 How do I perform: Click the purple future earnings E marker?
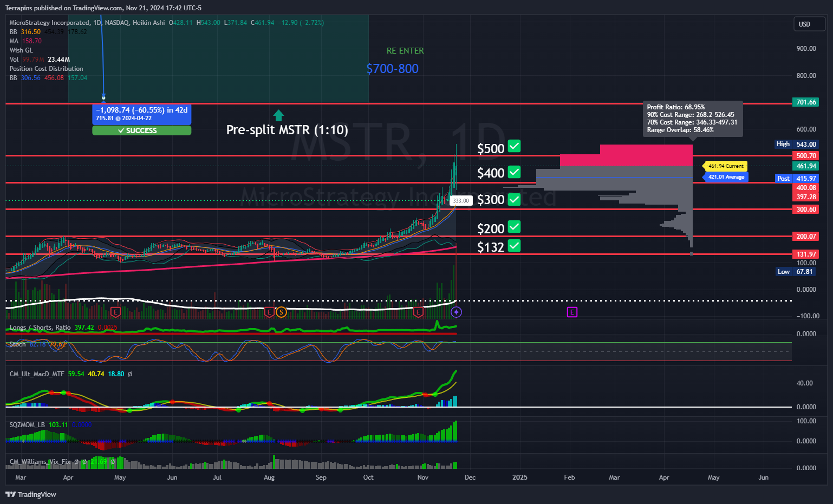[572, 312]
